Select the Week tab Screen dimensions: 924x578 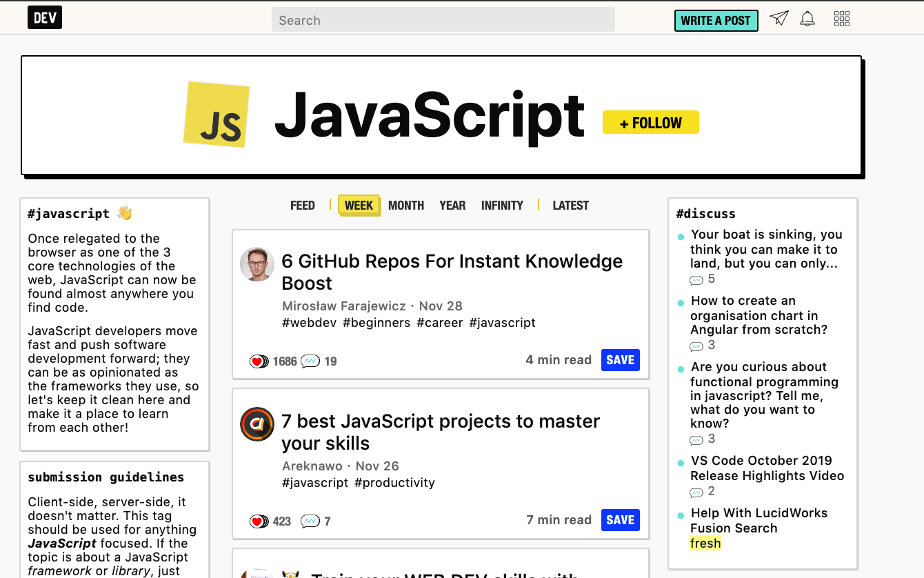pos(359,206)
